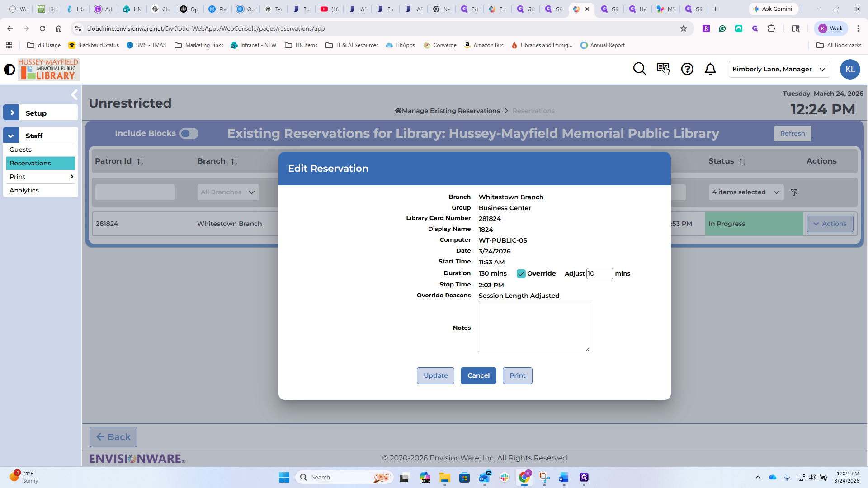Expand the 4 items selected status filter

[745, 192]
